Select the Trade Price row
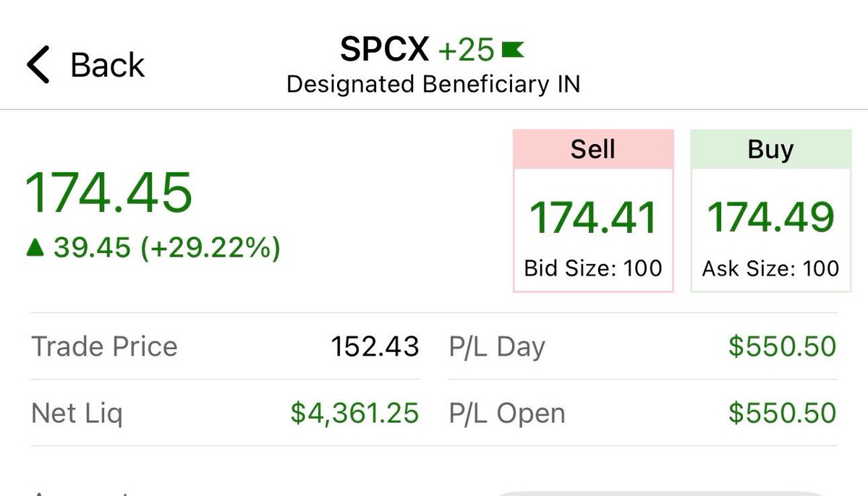Screen dimensions: 868x496 click(x=225, y=346)
